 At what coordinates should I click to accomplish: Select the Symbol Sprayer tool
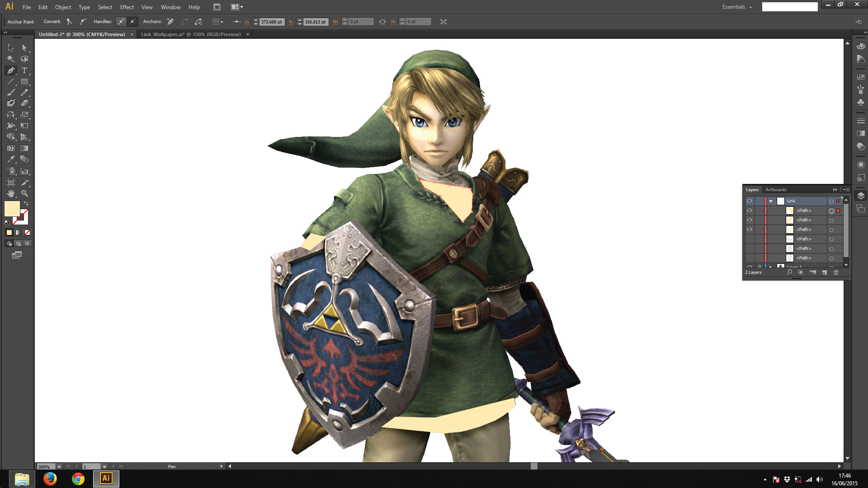point(11,171)
